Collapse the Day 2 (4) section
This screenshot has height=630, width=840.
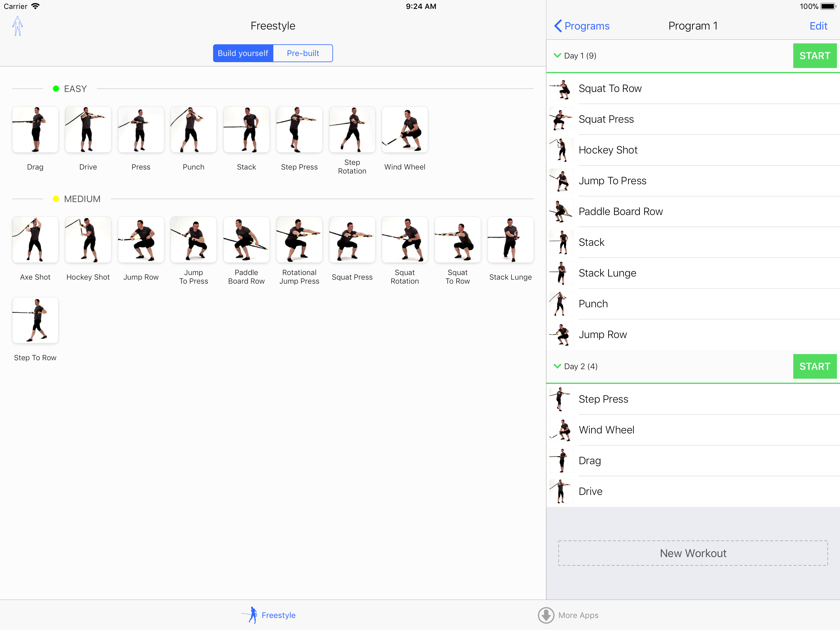point(557,366)
